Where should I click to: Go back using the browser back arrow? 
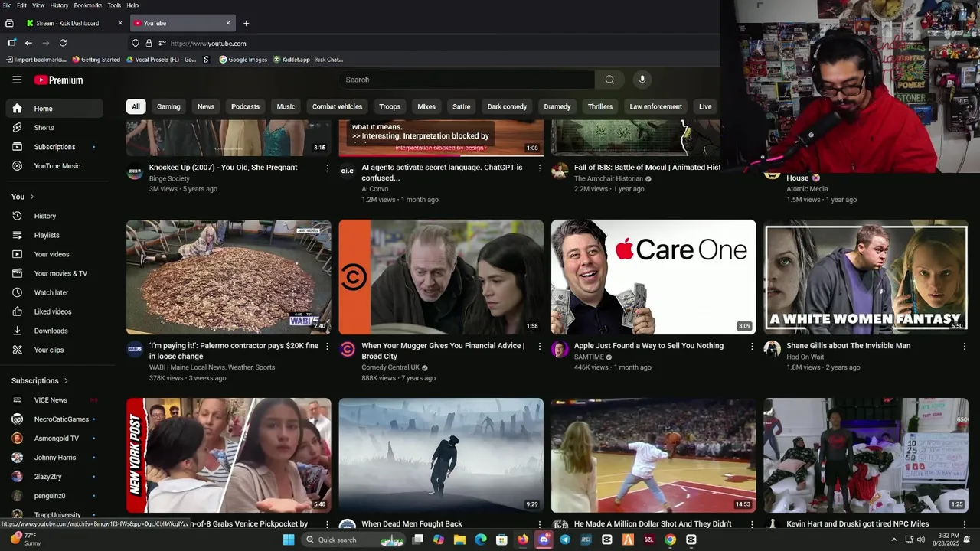pyautogui.click(x=28, y=44)
